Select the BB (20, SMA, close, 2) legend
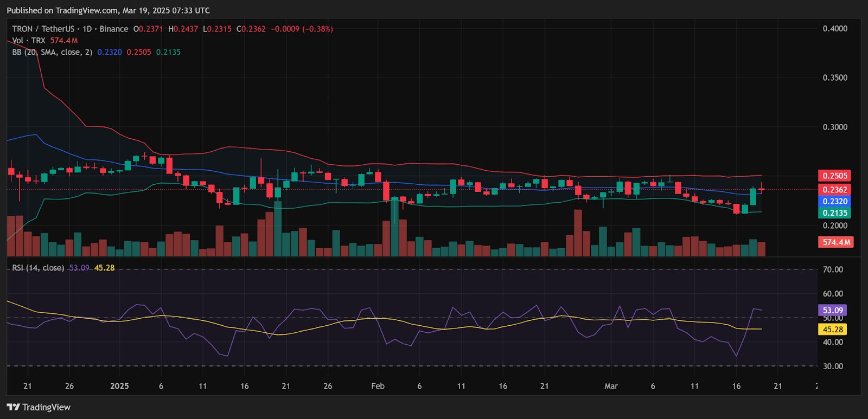 point(52,52)
